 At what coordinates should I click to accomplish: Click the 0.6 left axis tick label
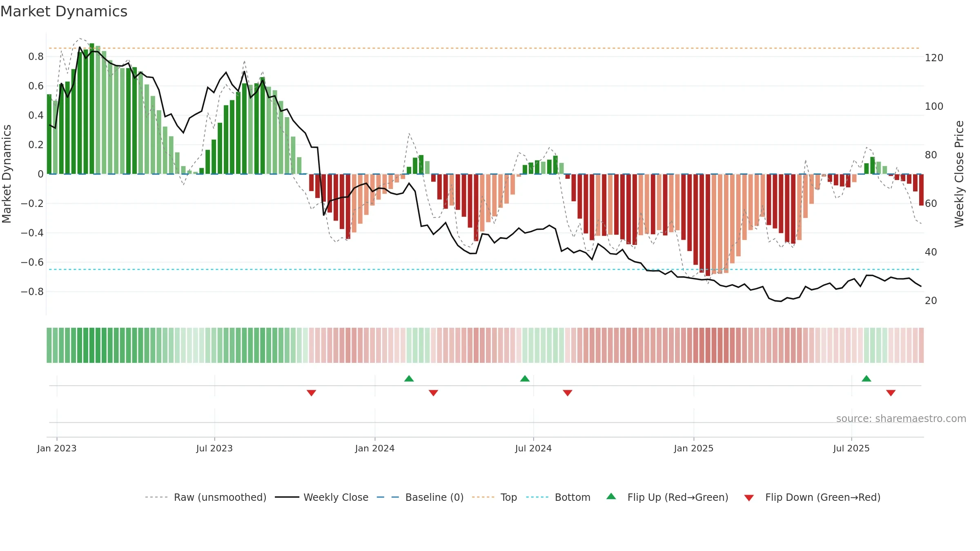point(36,86)
